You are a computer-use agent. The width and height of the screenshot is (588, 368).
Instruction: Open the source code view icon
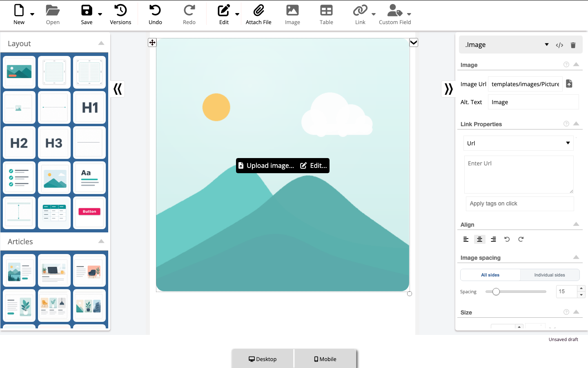tap(559, 45)
